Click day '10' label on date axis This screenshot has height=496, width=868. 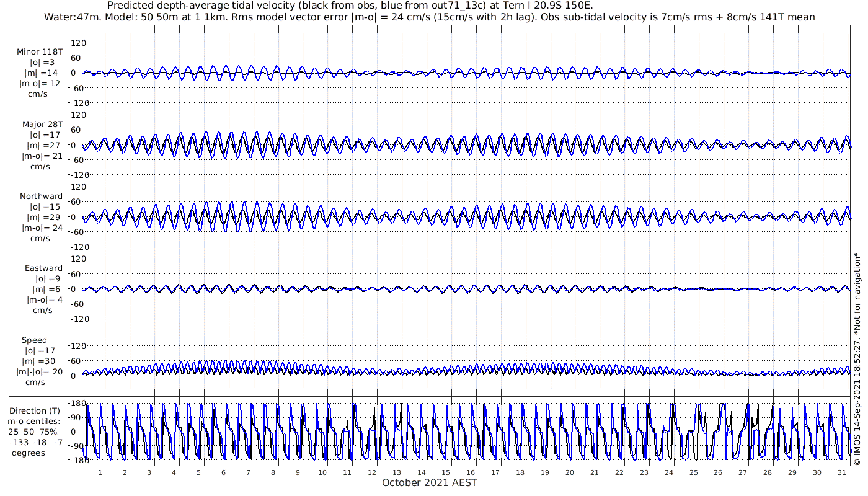pyautogui.click(x=322, y=472)
